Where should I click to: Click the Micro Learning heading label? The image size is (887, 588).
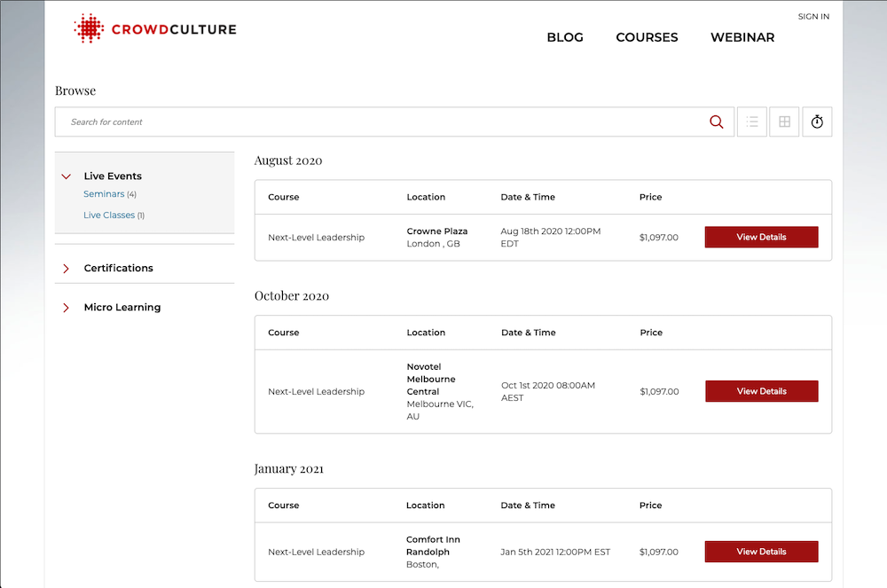[122, 307]
